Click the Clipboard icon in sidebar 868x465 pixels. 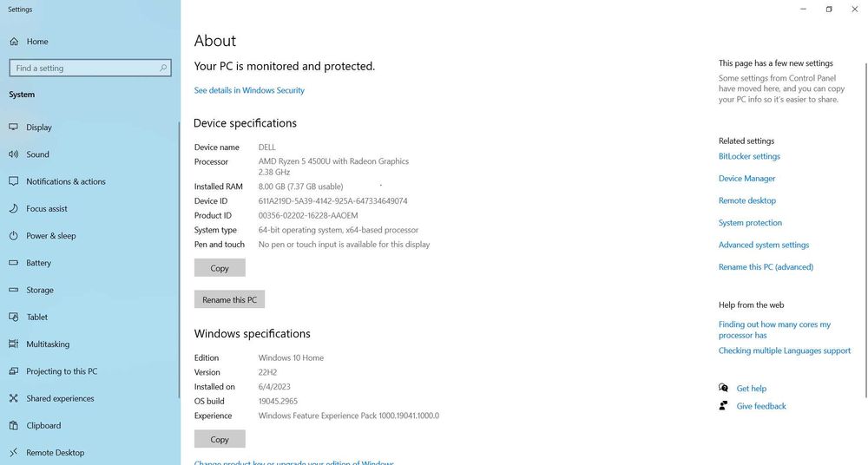coord(14,425)
